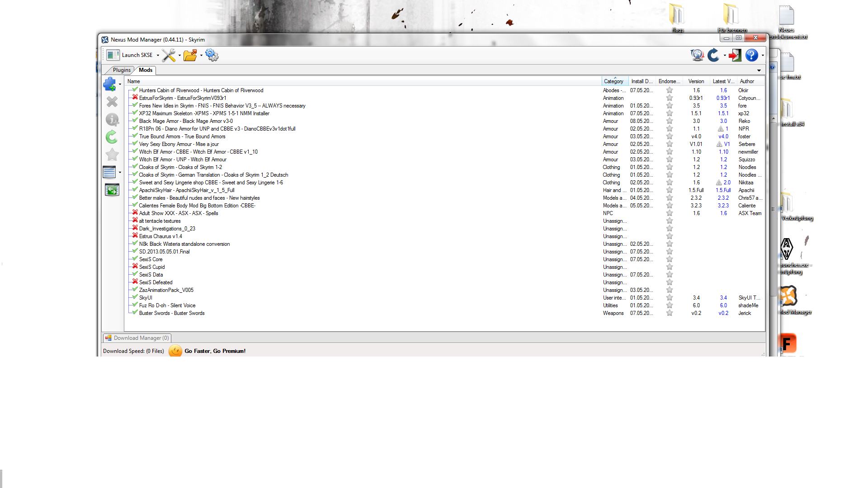Sort by the Install Date column header
This screenshot has width=868, height=488.
(x=642, y=81)
